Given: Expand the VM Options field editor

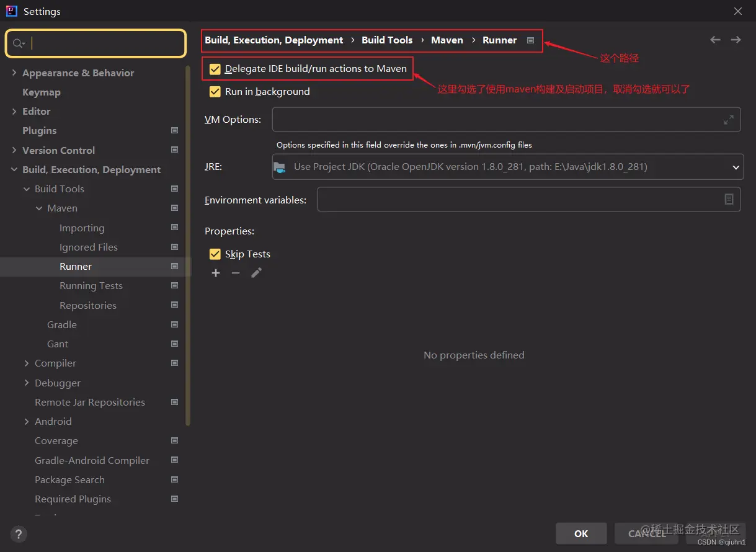Looking at the screenshot, I should point(729,120).
